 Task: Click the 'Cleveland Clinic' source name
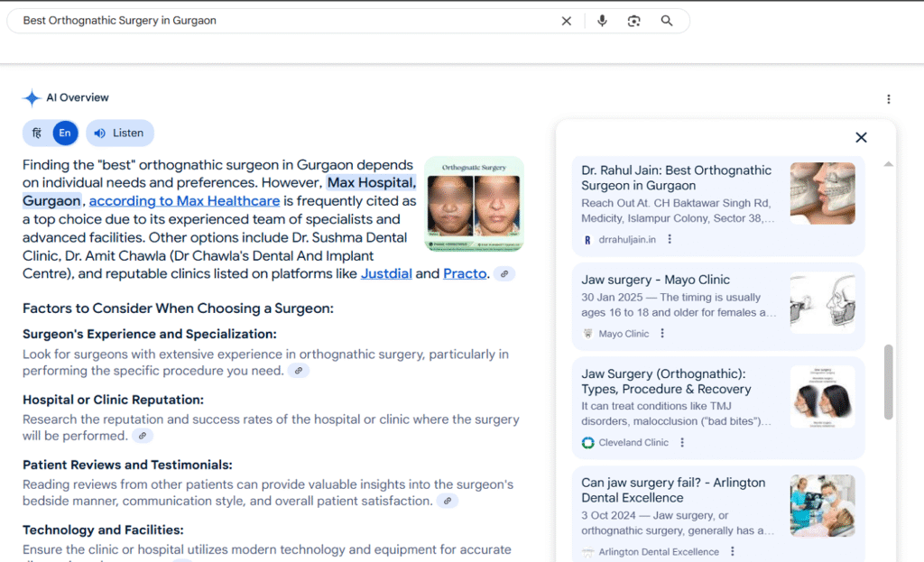tap(633, 442)
